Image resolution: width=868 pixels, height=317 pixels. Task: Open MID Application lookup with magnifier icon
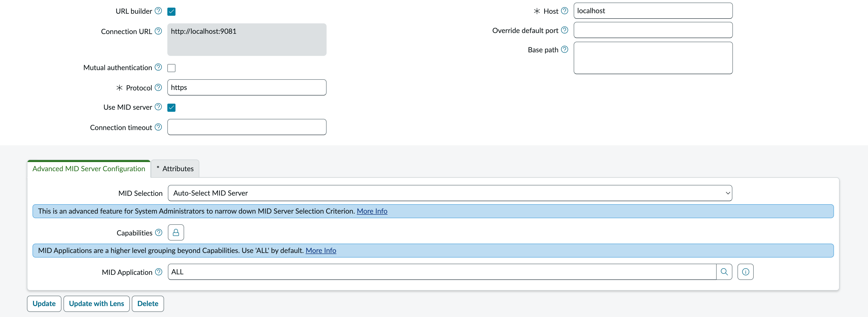(724, 272)
